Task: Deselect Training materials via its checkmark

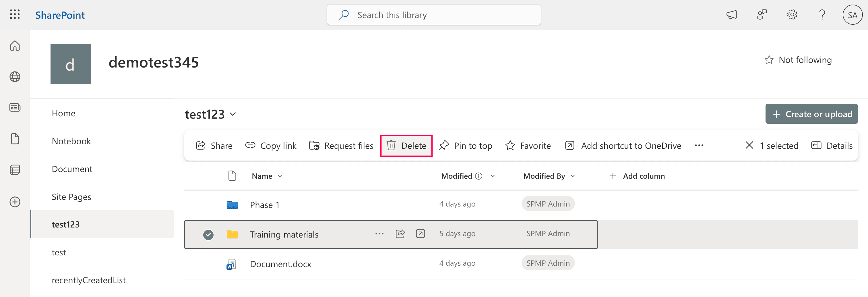Action: pos(209,234)
